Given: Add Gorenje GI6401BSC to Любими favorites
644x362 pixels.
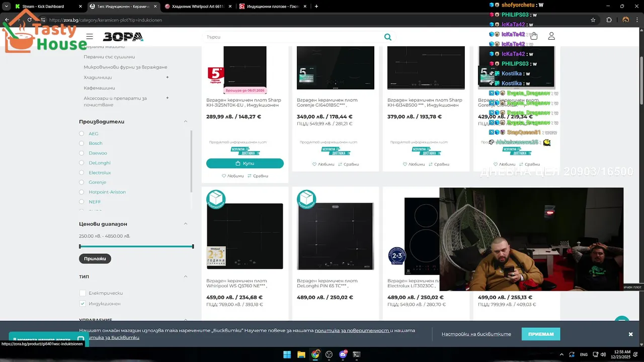Looking at the screenshot, I should pyautogui.click(x=323, y=164).
